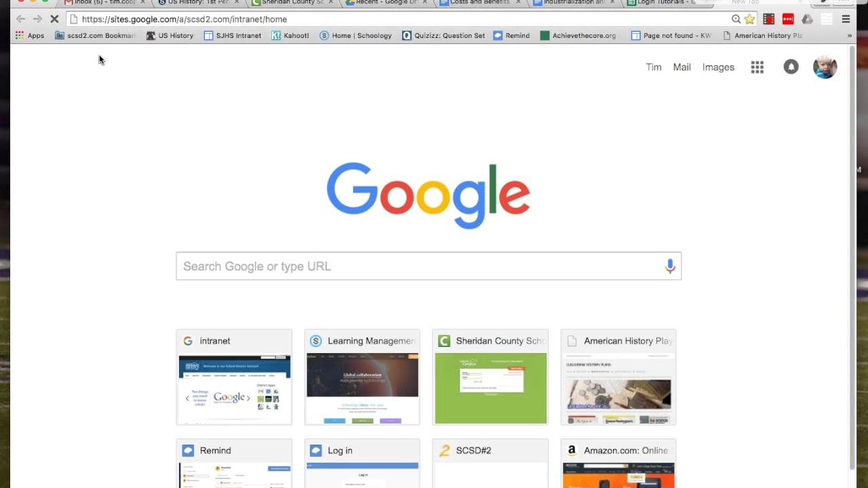Switch to Sheridan County Sc tab
Screen dimensions: 868x488
tap(292, 3)
